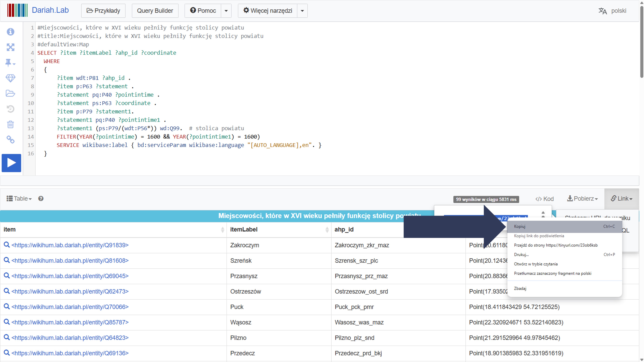Click the diamond icon in the sidebar
The height and width of the screenshot is (362, 644).
pyautogui.click(x=10, y=78)
